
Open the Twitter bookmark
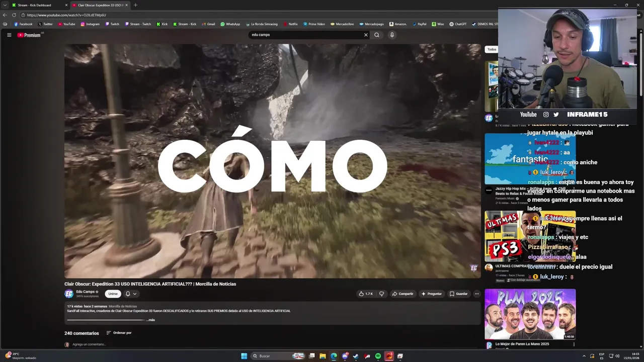tap(45, 24)
